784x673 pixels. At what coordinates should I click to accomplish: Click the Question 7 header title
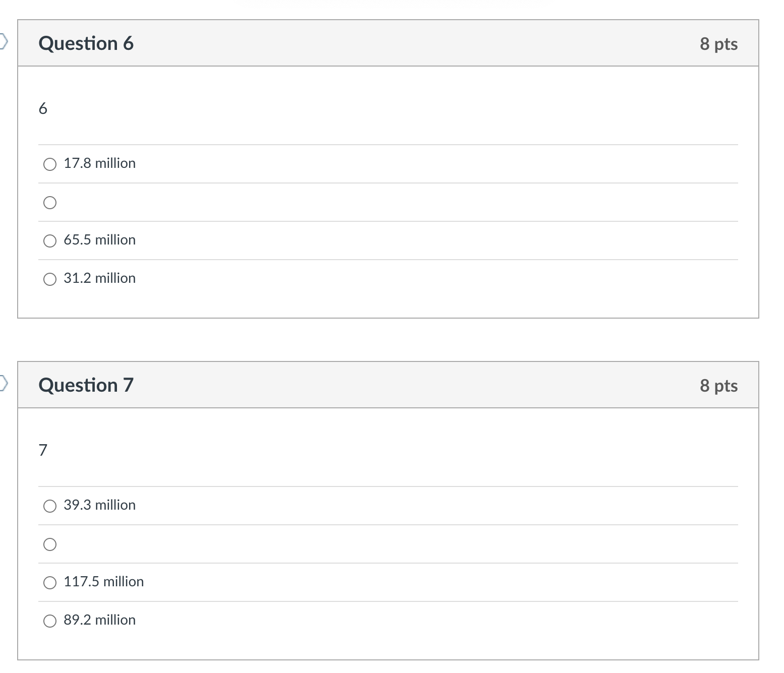(86, 385)
